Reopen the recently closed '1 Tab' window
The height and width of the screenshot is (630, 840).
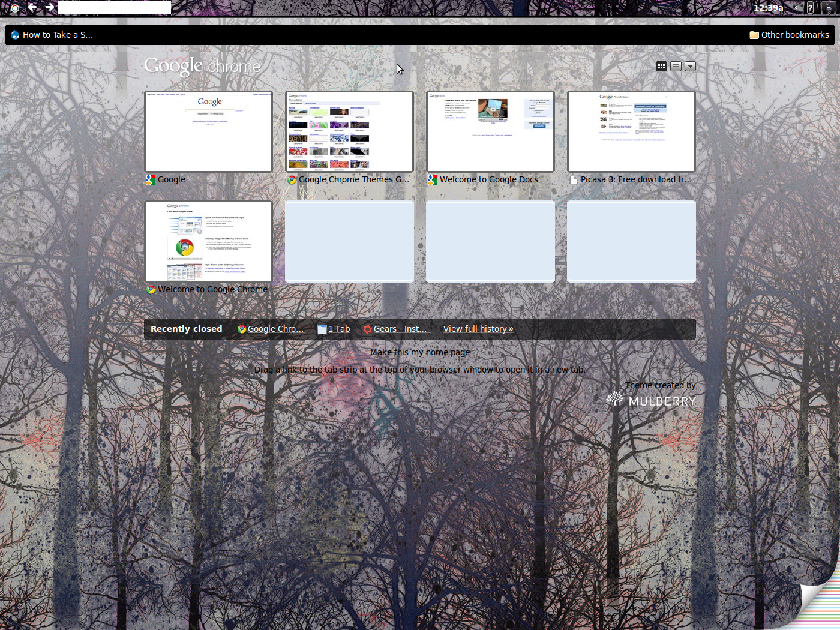click(x=334, y=329)
